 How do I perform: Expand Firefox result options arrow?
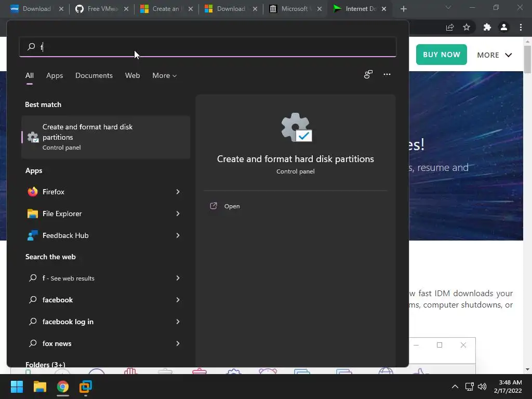(178, 192)
